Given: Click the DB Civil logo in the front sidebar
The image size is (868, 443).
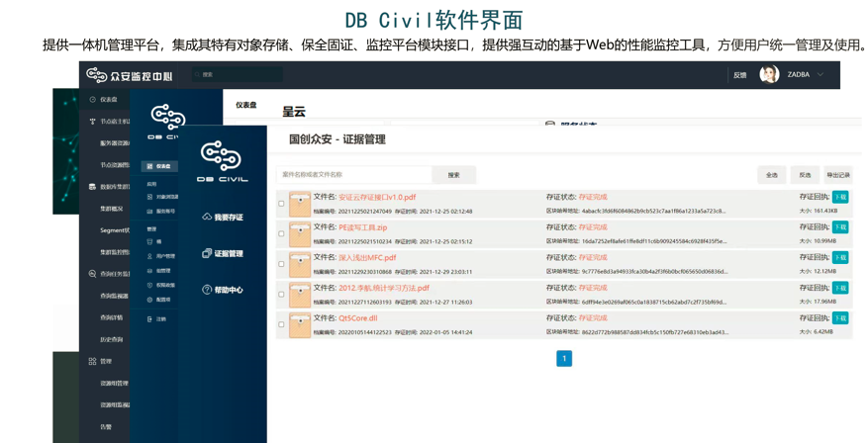Looking at the screenshot, I should (222, 161).
